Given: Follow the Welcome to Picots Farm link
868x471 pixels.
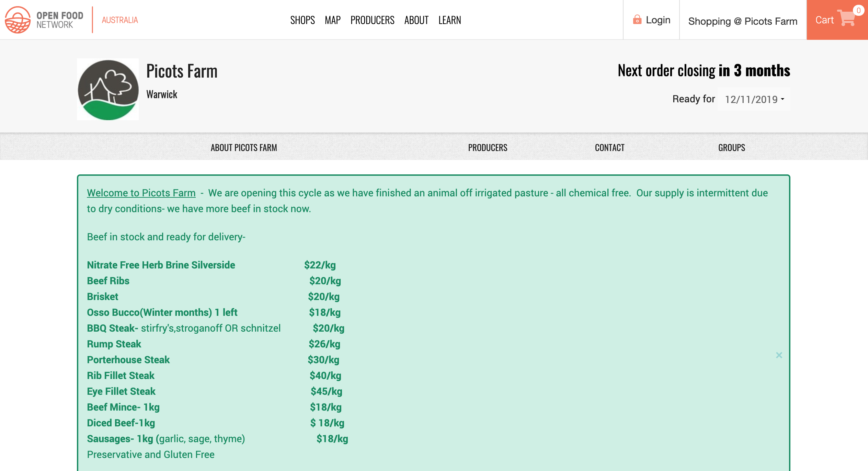Looking at the screenshot, I should pos(141,193).
